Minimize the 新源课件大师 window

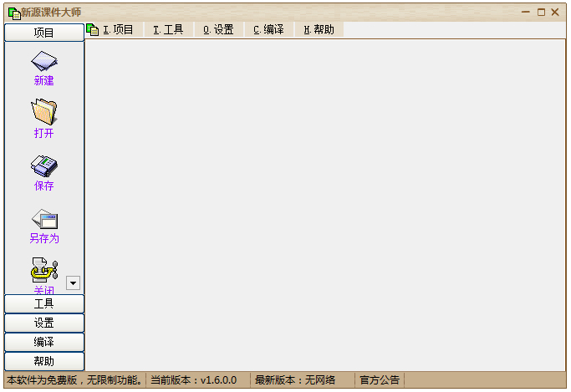pyautogui.click(x=526, y=13)
